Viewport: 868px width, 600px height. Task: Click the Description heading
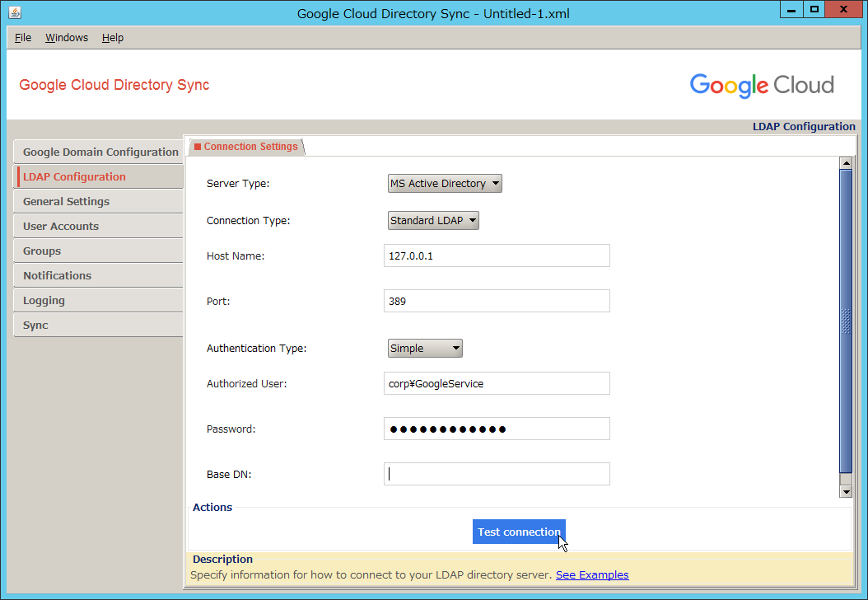click(222, 559)
